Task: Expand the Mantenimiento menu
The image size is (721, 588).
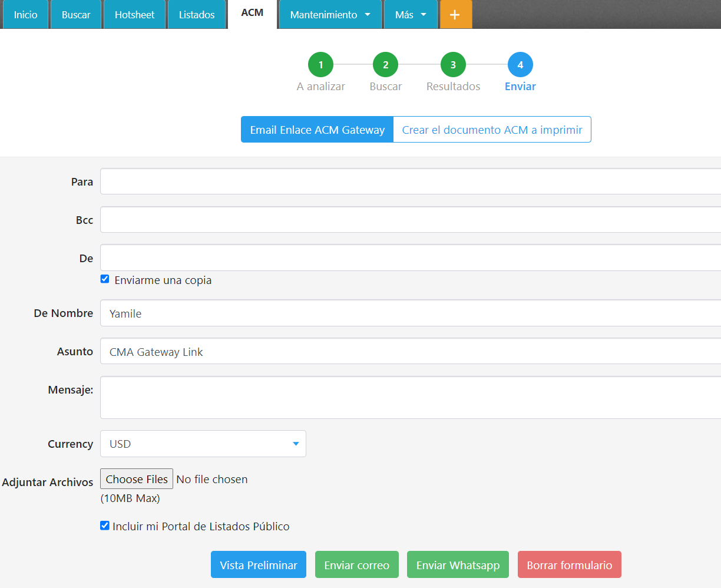Action: (x=330, y=14)
